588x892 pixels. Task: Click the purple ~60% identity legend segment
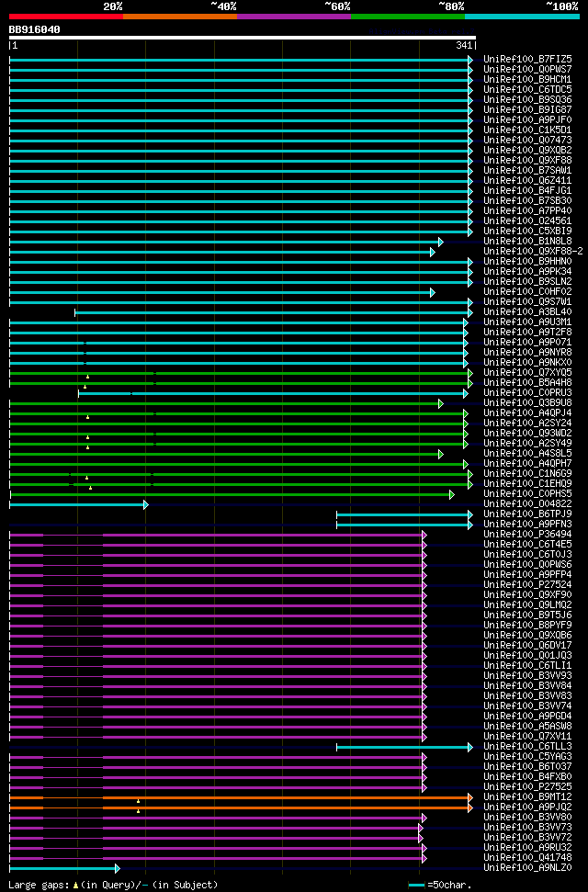(x=294, y=17)
